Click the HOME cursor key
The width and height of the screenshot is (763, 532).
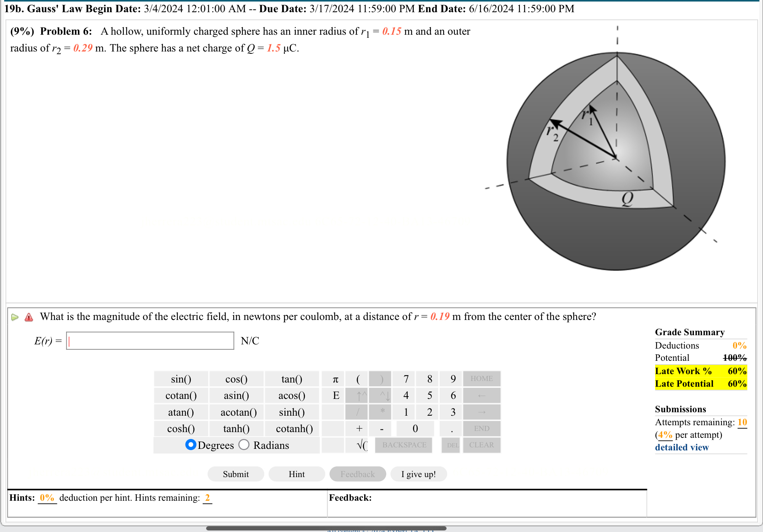(481, 379)
